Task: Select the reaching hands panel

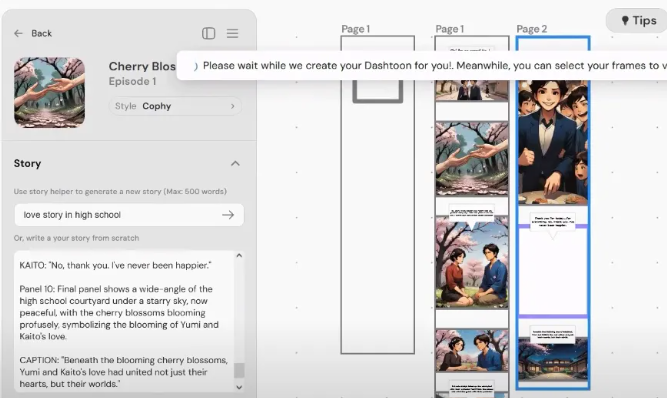Action: coord(472,159)
